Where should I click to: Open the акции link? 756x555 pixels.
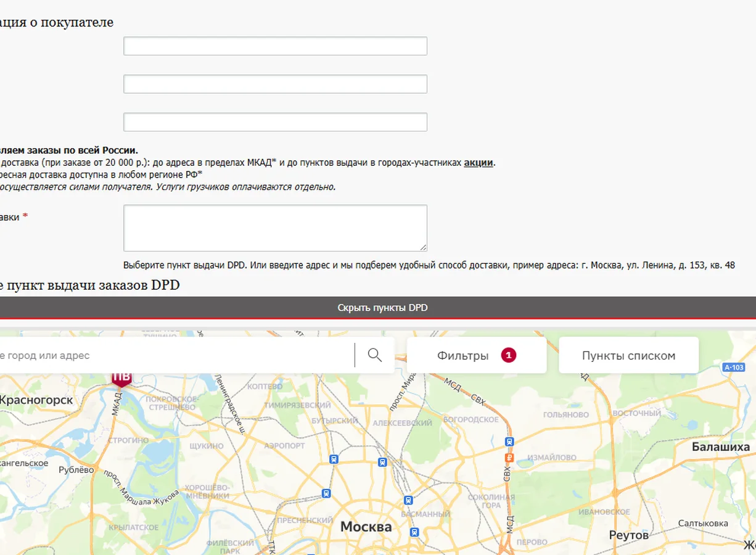pos(479,163)
